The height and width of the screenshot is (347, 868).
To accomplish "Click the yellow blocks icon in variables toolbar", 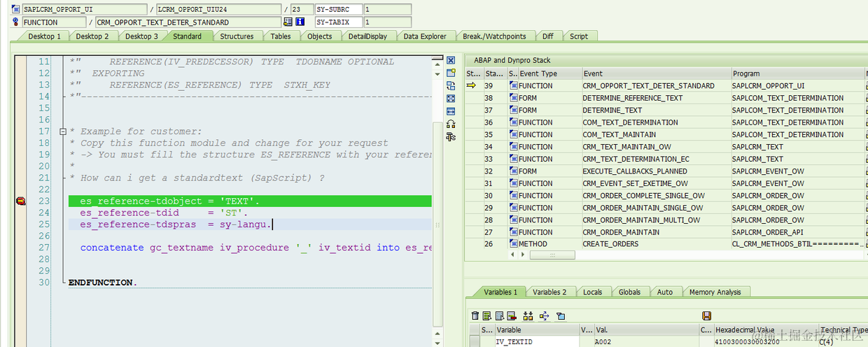I will tap(528, 316).
